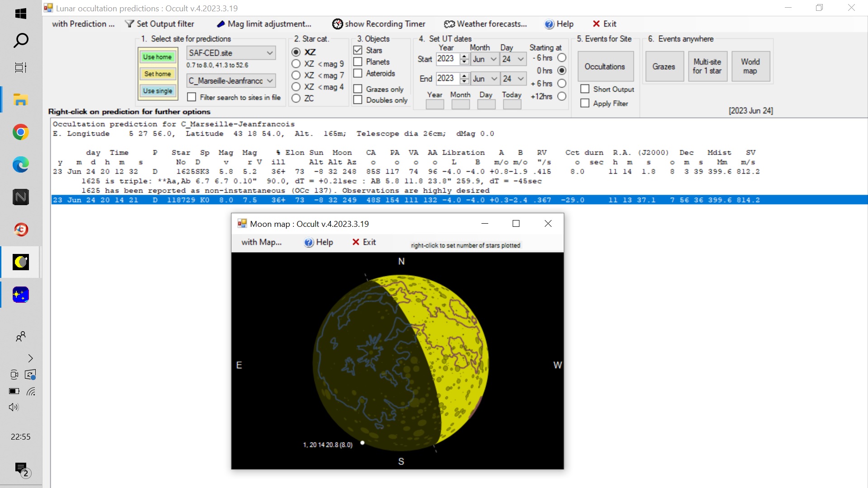Expand the SAF-CED.site dropdown
868x488 pixels.
point(270,53)
